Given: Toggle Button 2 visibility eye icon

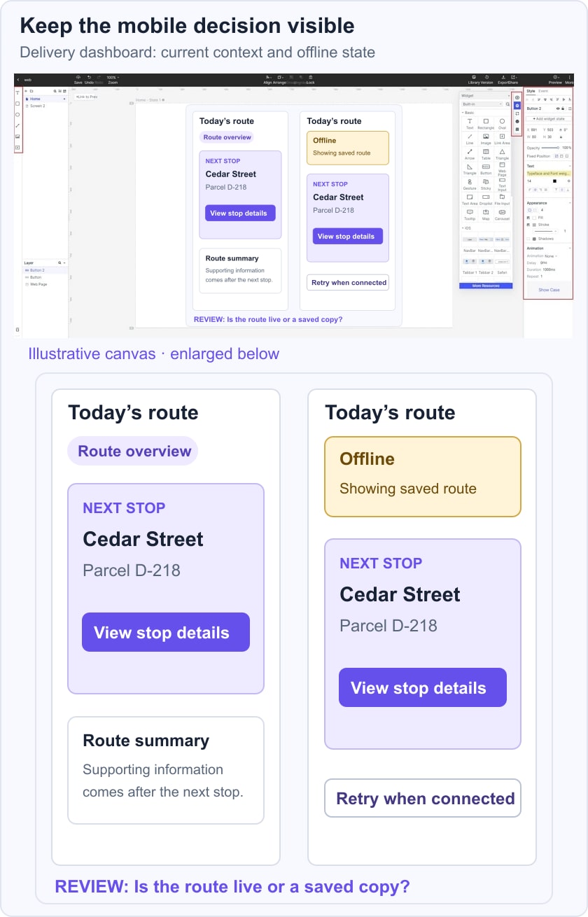Looking at the screenshot, I should pyautogui.click(x=558, y=108).
